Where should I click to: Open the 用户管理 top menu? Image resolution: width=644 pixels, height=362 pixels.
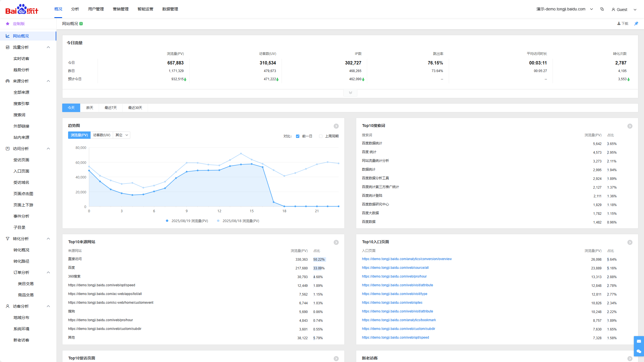(x=96, y=9)
